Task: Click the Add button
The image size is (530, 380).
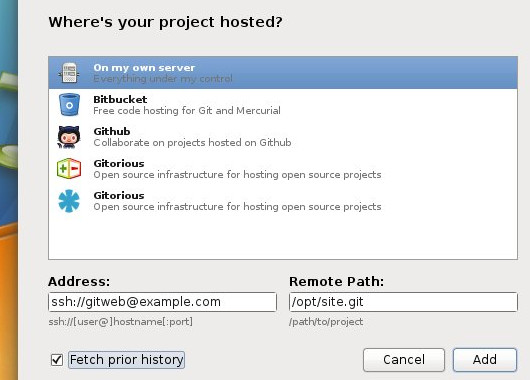Action: [x=485, y=360]
